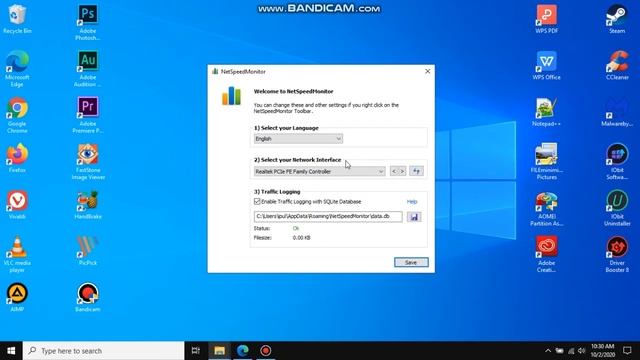Open the notification center
Screen dimensions: 640x360
tap(627, 351)
